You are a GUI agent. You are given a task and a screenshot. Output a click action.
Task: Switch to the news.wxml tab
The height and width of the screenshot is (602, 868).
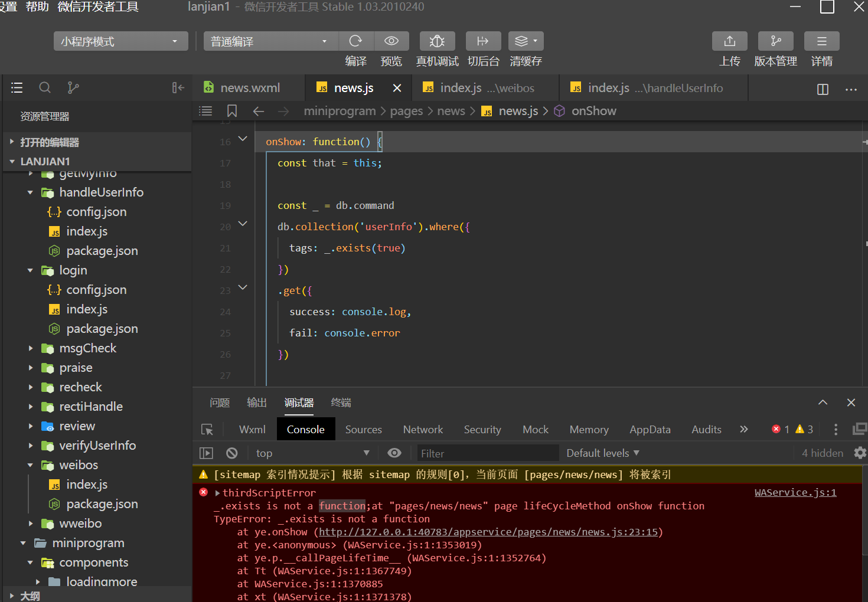coord(249,88)
